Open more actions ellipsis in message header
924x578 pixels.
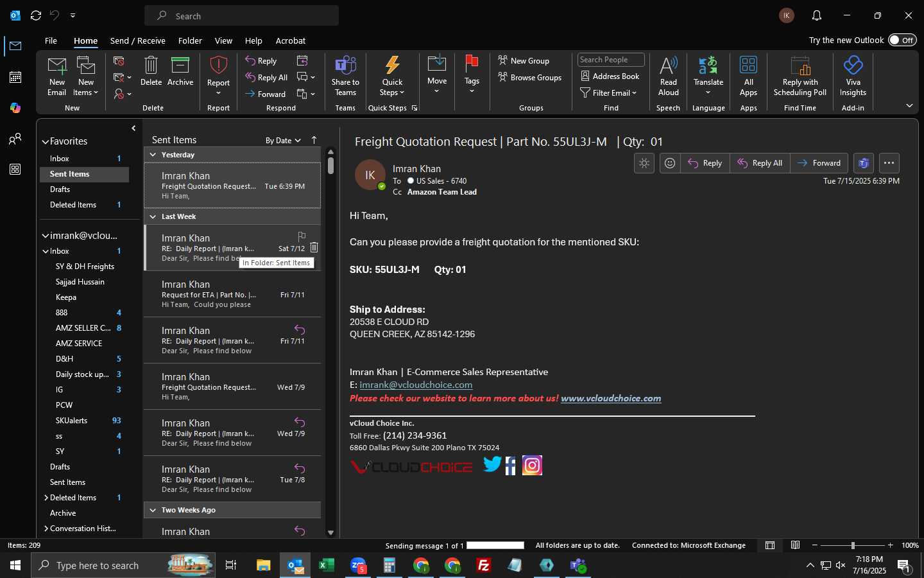coord(889,163)
